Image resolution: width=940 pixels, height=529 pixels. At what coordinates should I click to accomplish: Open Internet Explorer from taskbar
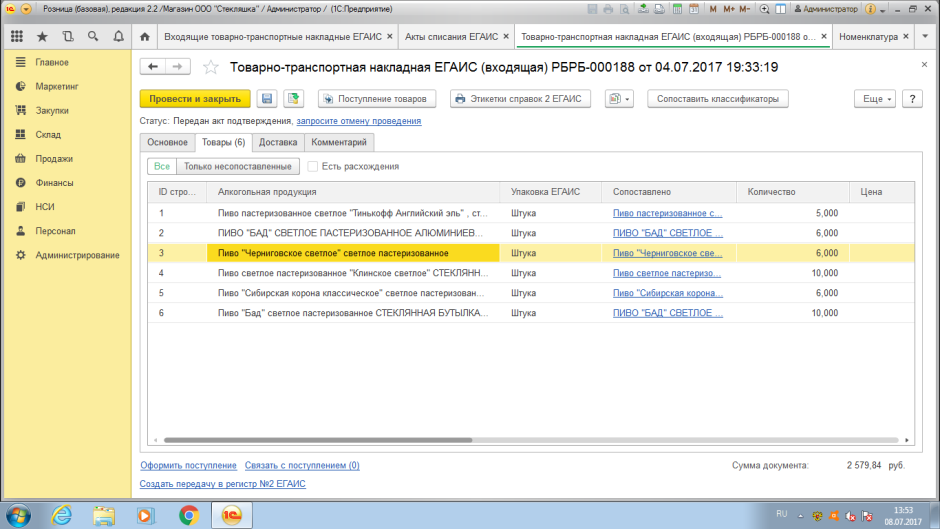(x=61, y=515)
